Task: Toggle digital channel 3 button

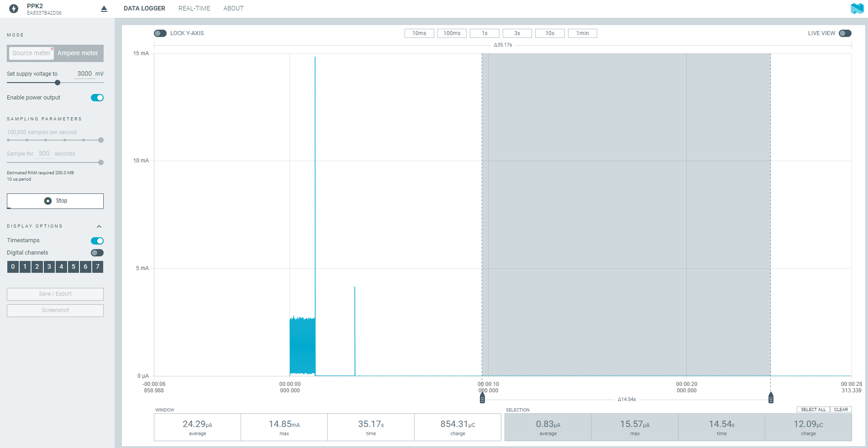Action: 49,267
